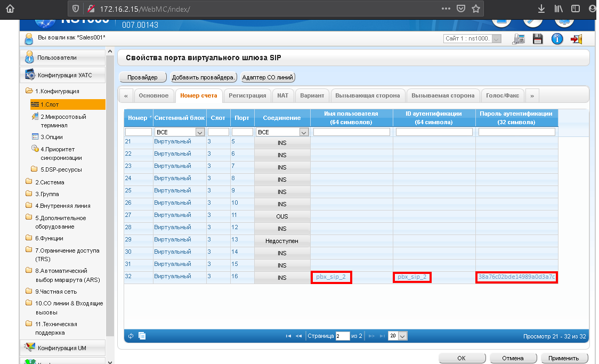The image size is (599, 364).
Task: Go to first page of table
Action: [x=288, y=336]
